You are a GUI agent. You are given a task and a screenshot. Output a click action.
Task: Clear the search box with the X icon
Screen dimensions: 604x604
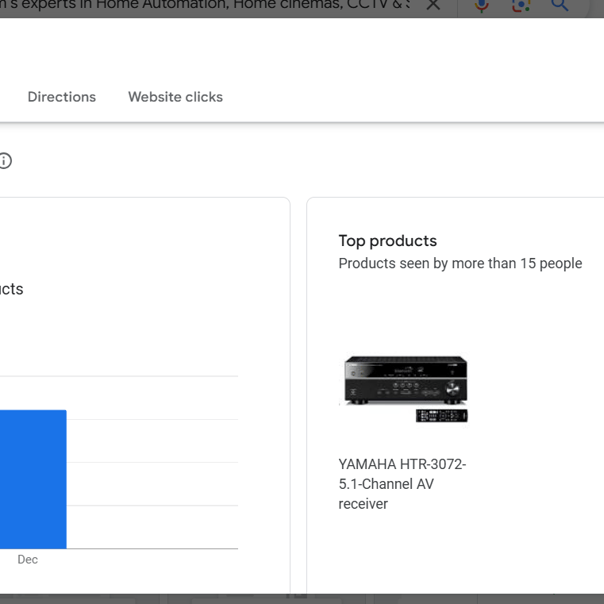433,5
